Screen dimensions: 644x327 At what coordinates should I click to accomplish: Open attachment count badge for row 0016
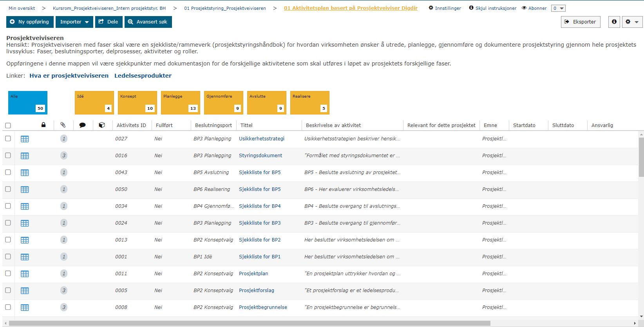tap(64, 156)
